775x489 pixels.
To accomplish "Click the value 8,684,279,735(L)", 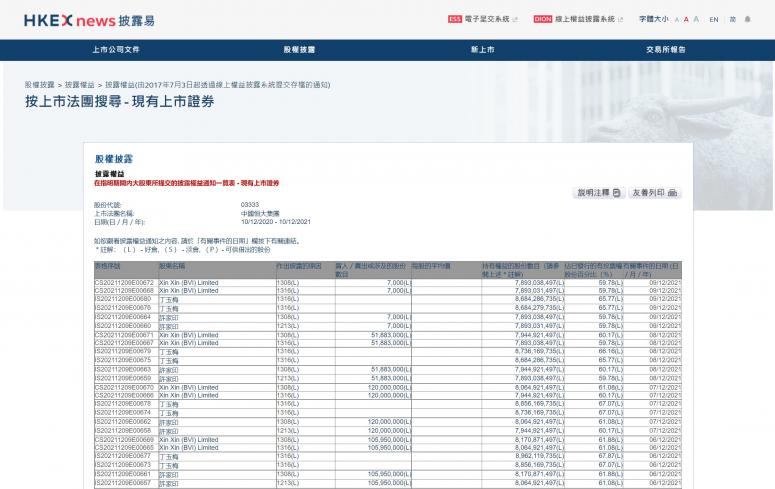I will (x=539, y=308).
